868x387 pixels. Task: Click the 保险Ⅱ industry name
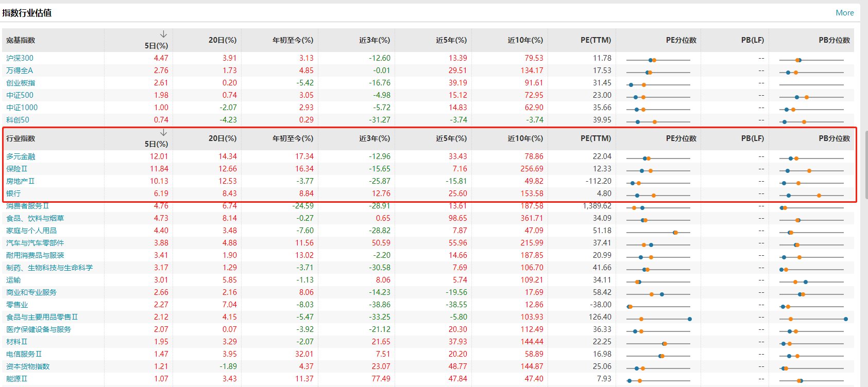(17, 169)
